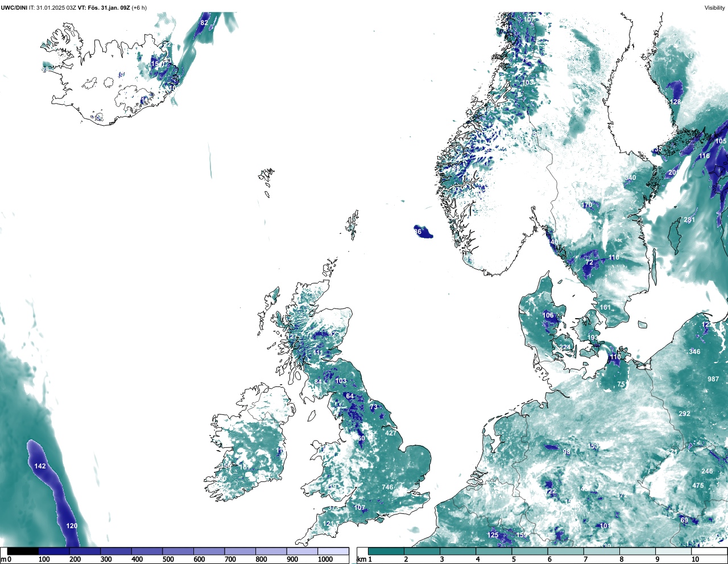
Task: Select the '475' value in the southeast
Action: coord(698,486)
